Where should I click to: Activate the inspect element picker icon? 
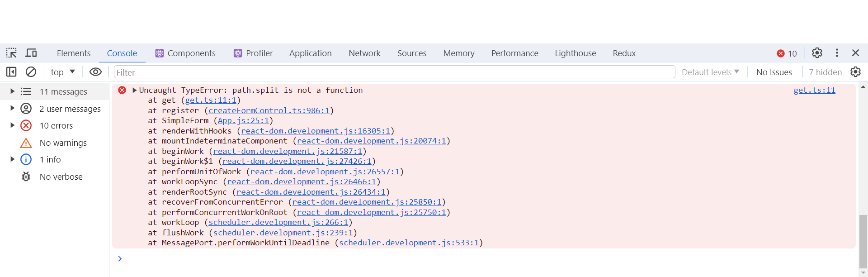[x=11, y=53]
